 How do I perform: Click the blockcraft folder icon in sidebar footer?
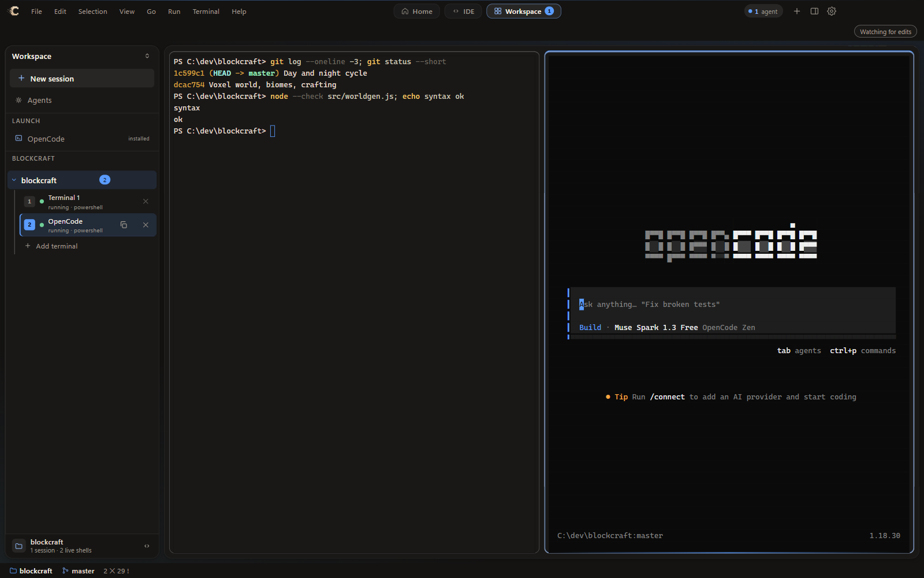19,546
